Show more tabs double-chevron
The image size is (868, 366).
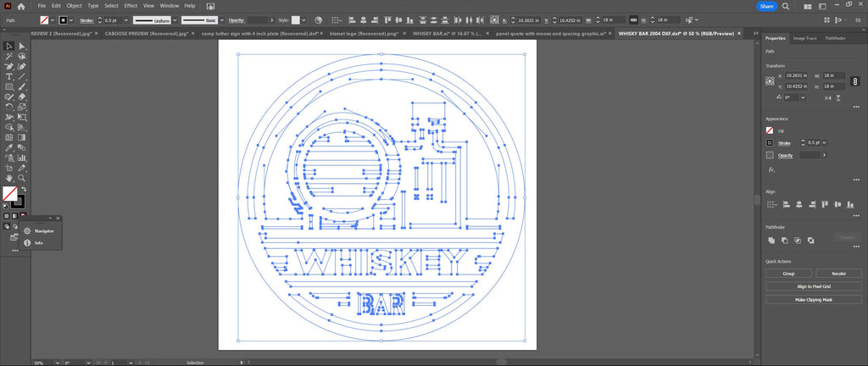point(756,34)
